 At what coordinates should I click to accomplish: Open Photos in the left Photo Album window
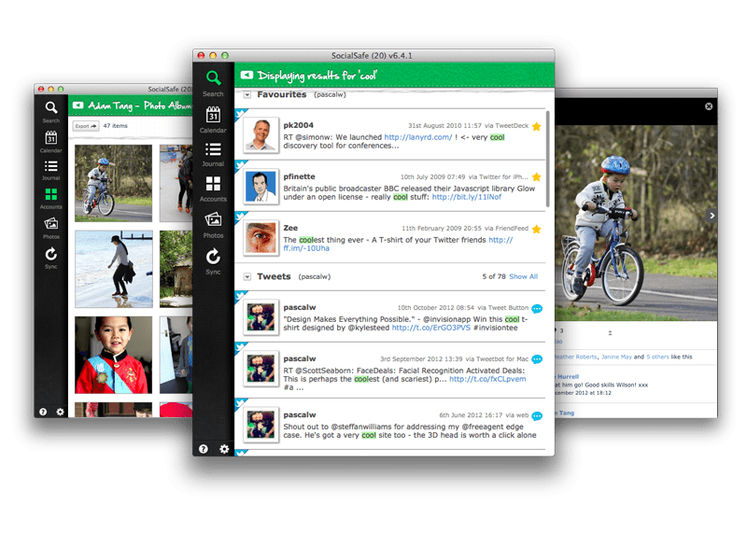(x=51, y=228)
